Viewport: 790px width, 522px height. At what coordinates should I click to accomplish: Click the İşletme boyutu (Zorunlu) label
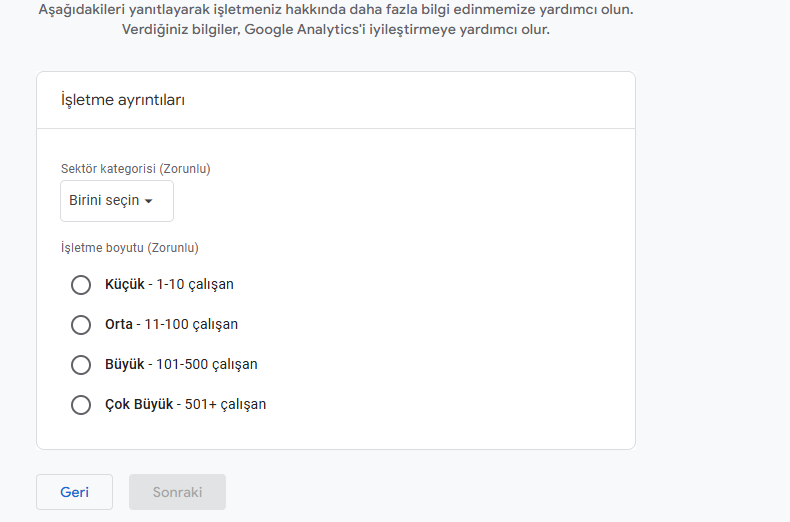(x=130, y=248)
